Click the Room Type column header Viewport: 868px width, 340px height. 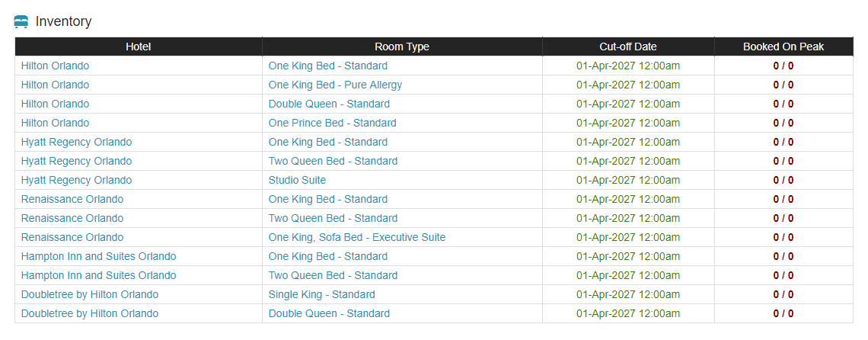point(402,47)
